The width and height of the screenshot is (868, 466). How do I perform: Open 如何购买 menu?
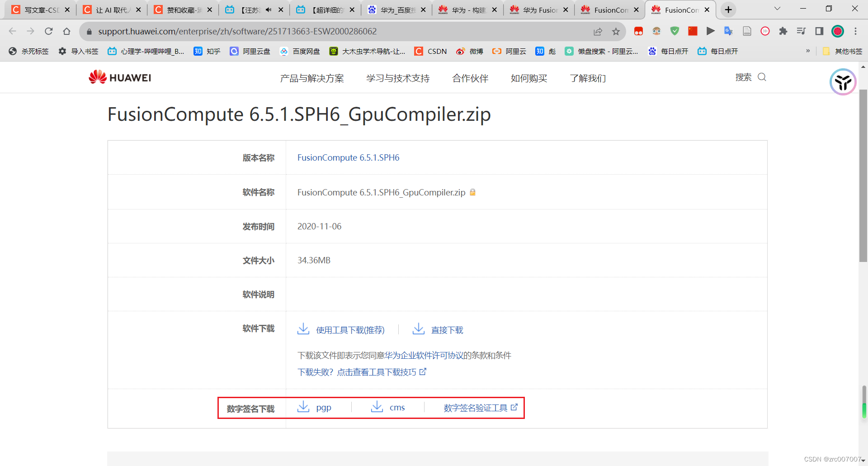[529, 78]
